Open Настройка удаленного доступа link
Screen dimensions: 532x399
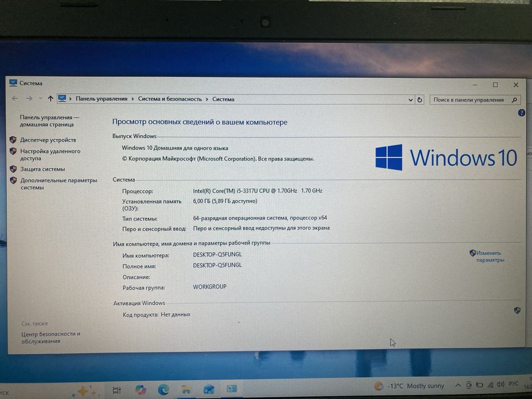[x=50, y=154]
